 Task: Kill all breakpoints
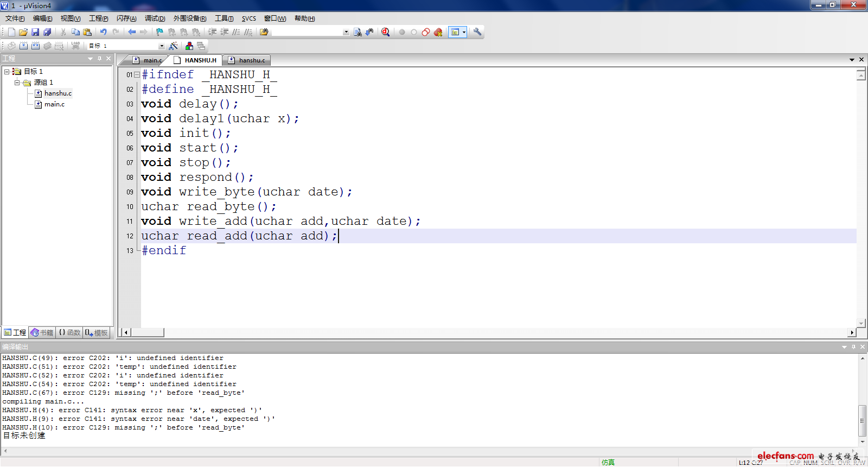(x=438, y=32)
